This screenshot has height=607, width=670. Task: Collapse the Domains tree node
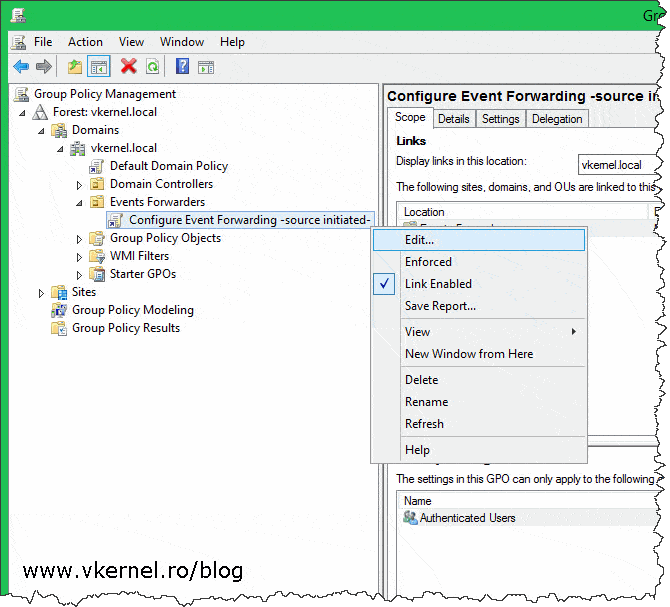tap(41, 131)
